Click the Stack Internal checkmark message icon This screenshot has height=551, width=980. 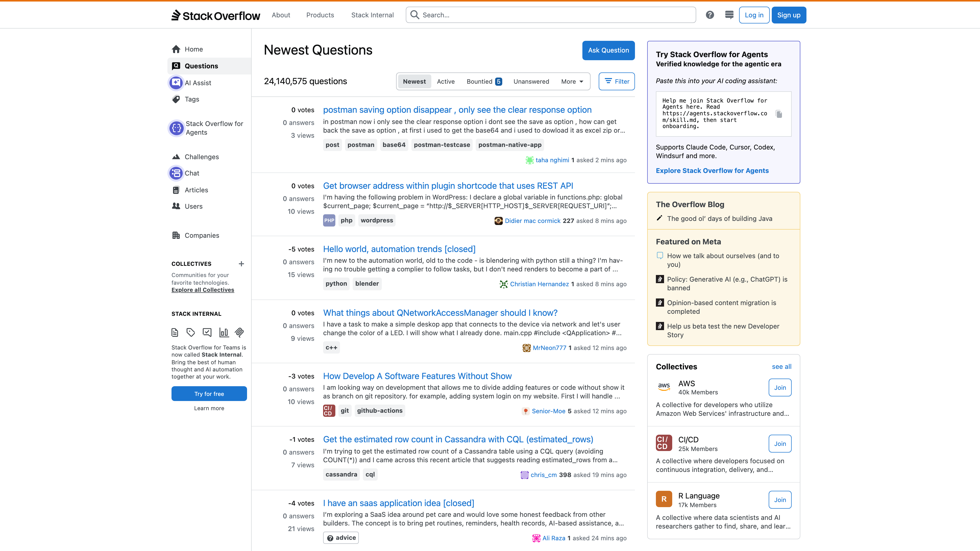click(207, 332)
